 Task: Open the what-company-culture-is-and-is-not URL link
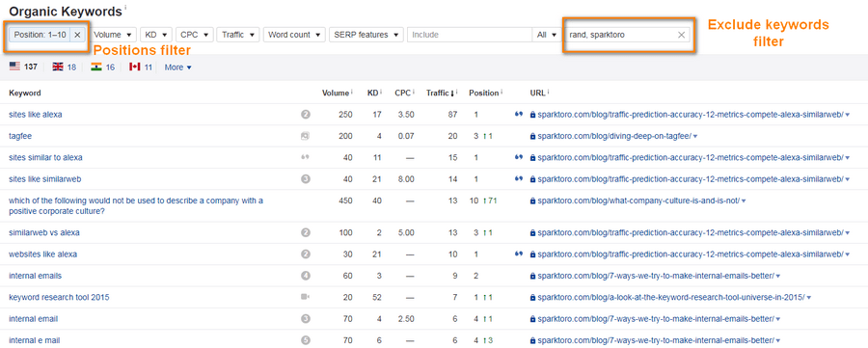(x=638, y=201)
